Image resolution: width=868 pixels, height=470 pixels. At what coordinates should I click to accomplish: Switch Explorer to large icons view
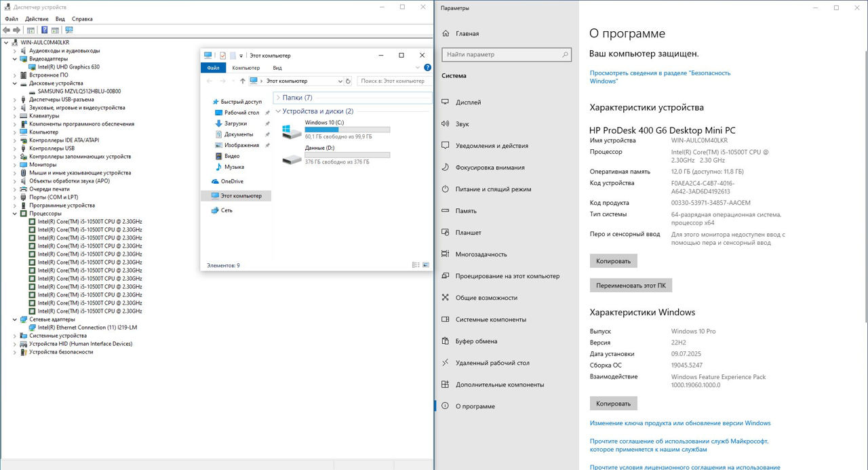(x=426, y=265)
